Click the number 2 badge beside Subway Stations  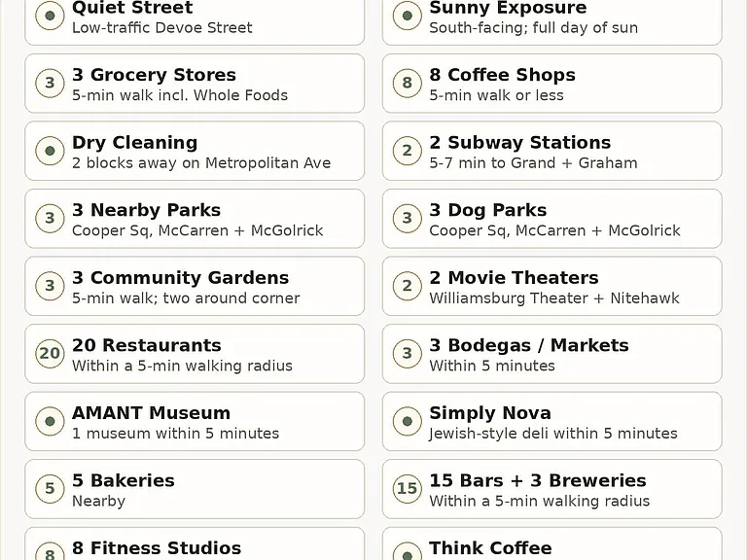(407, 151)
